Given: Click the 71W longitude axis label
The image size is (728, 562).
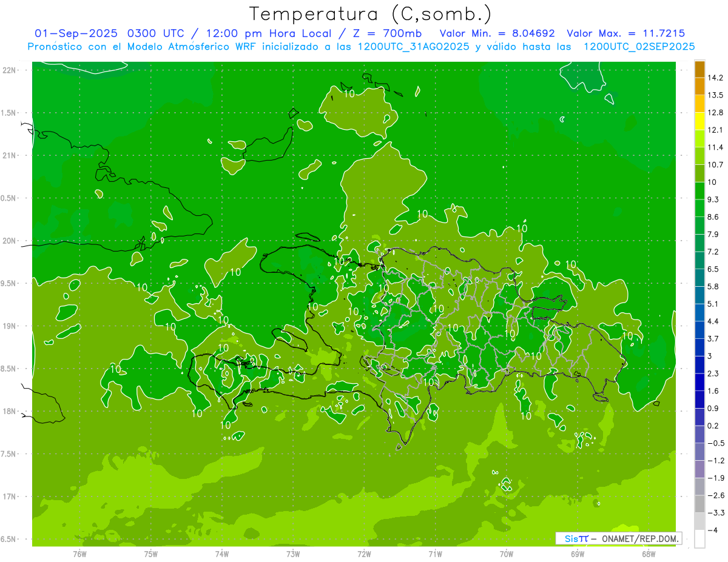Looking at the screenshot, I should (435, 554).
